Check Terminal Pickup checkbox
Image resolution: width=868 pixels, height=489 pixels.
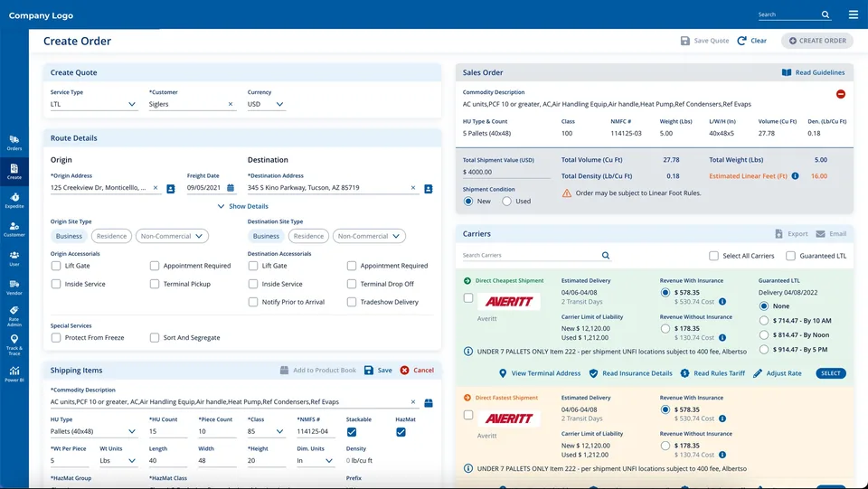coord(155,284)
